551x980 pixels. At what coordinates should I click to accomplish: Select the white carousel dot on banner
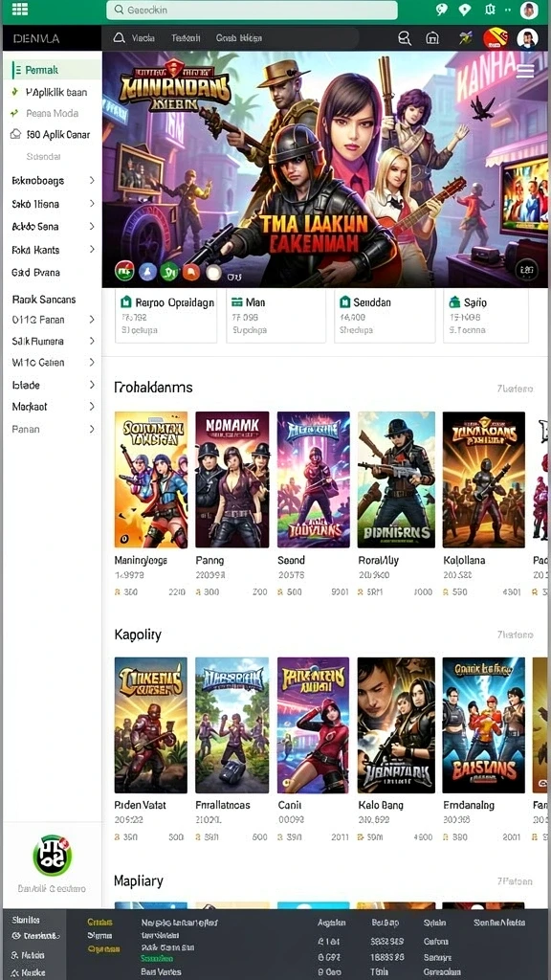(213, 272)
